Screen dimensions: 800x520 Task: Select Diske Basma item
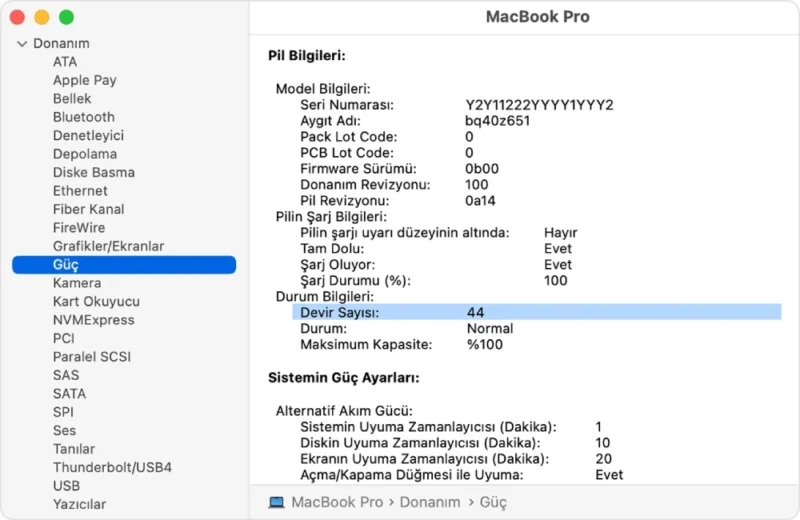point(94,172)
